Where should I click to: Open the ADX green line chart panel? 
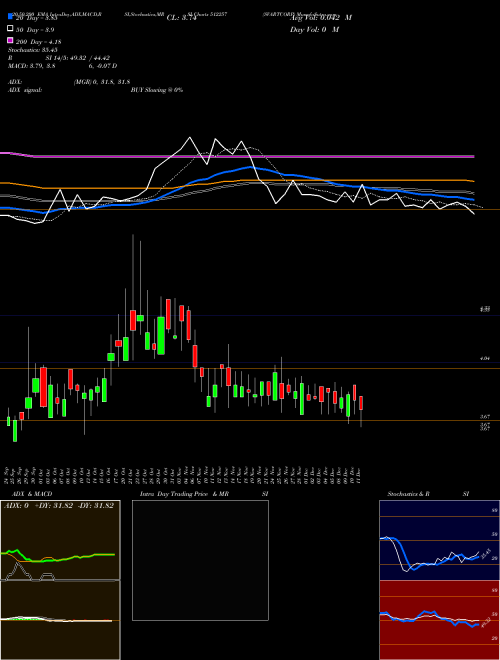(60, 540)
